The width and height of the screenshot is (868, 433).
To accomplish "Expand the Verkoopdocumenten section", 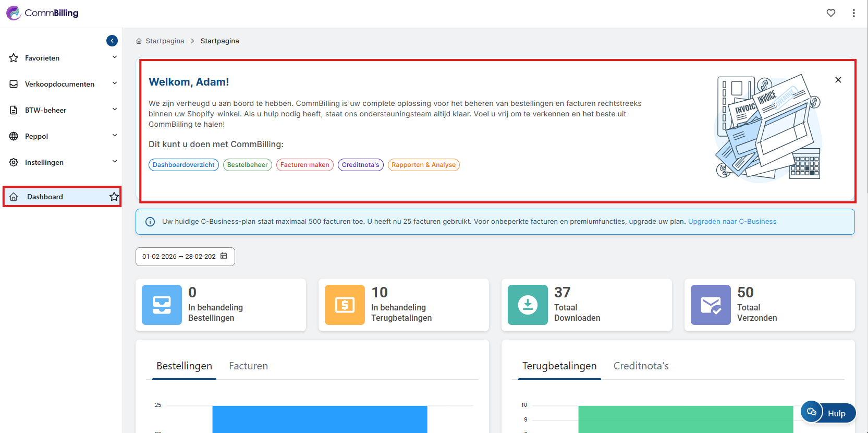I will coord(62,84).
